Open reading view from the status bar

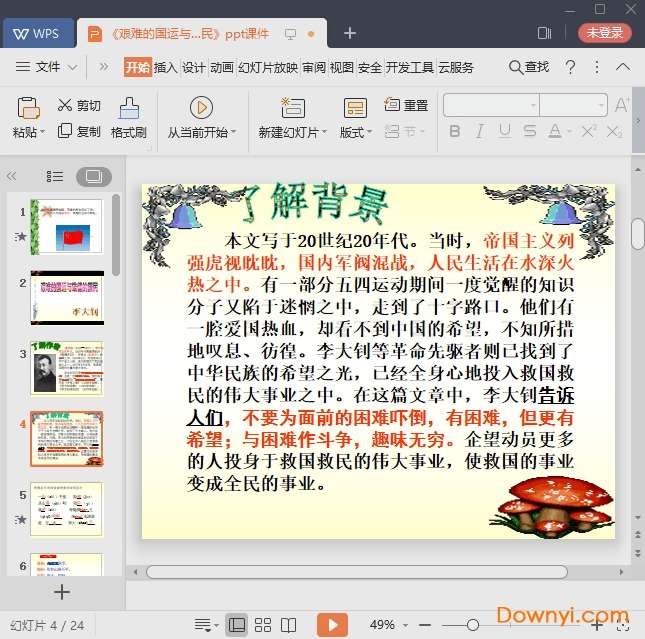coord(290,625)
